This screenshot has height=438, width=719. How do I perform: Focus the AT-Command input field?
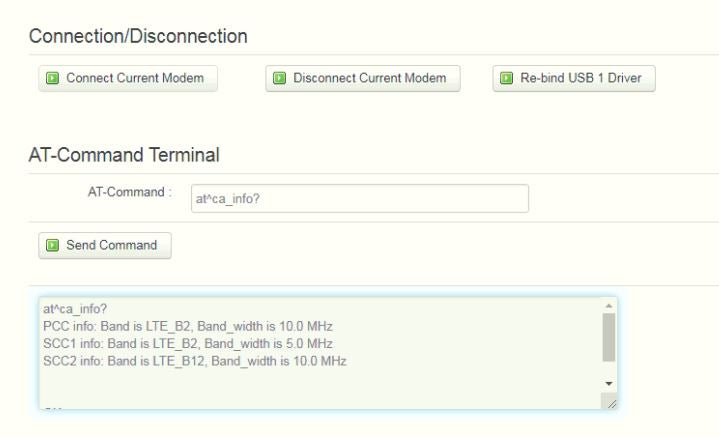[360, 199]
